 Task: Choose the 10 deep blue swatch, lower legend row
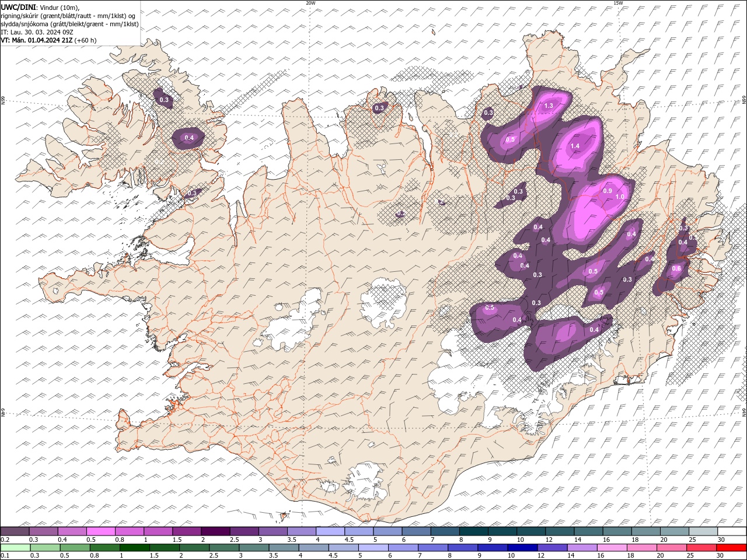(x=522, y=548)
